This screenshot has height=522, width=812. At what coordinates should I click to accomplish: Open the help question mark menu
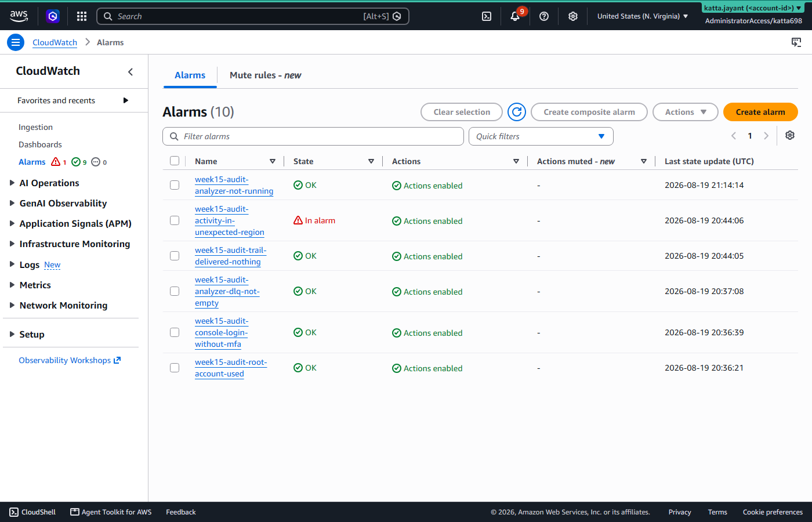pos(544,16)
